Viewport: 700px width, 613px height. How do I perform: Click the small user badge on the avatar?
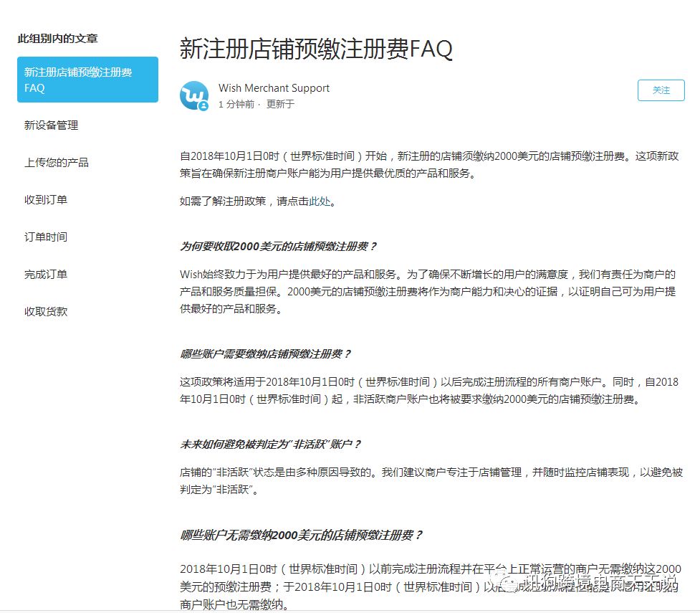tap(203, 105)
